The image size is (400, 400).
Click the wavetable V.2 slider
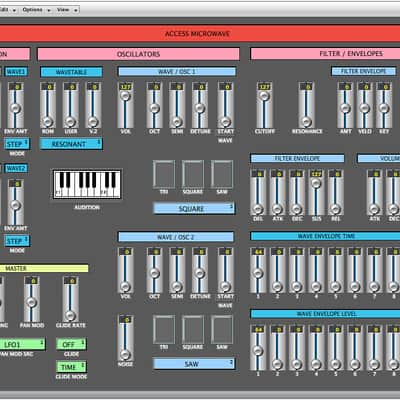pyautogui.click(x=93, y=105)
